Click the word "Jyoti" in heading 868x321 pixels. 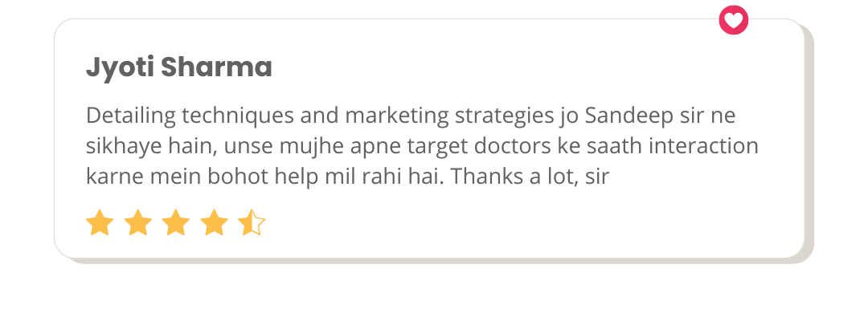pyautogui.click(x=120, y=68)
